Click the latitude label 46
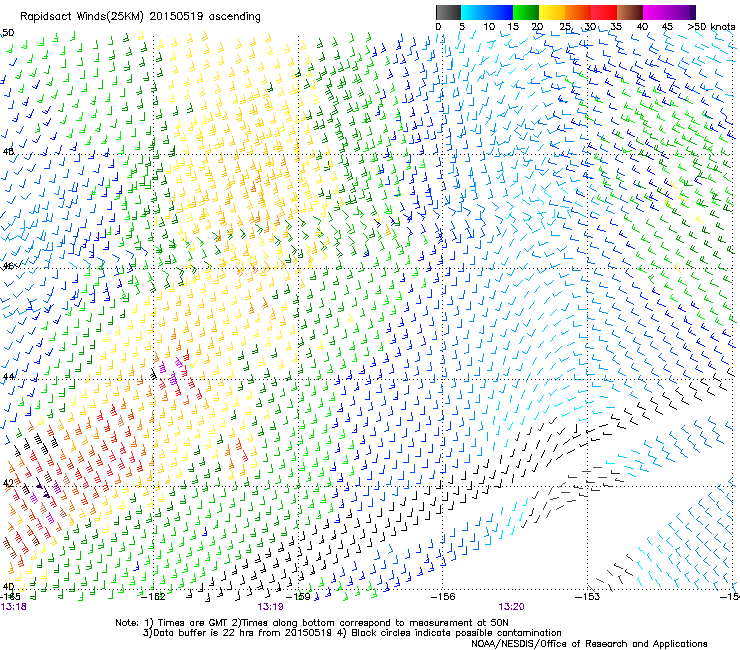Screen dimensions: 740x650 pyautogui.click(x=8, y=266)
